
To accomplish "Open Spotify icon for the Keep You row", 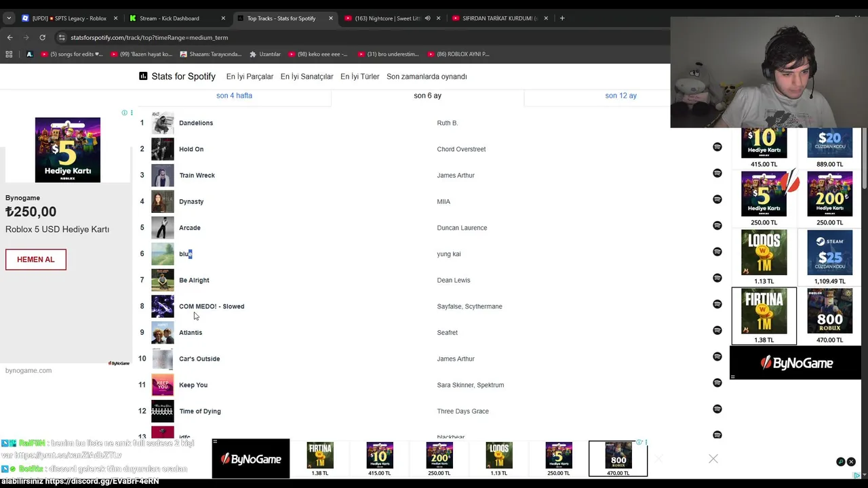I will 717,383.
